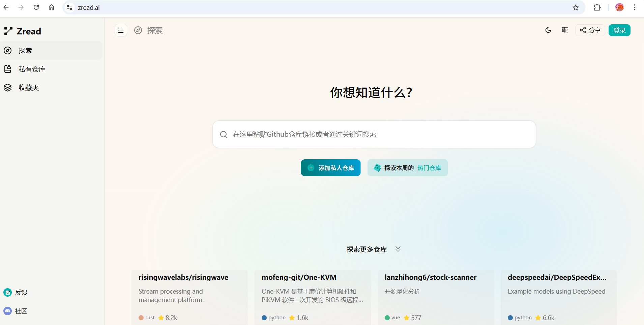Open lanzhihong6/stock-scanner repo card
The image size is (644, 325).
pyautogui.click(x=436, y=297)
